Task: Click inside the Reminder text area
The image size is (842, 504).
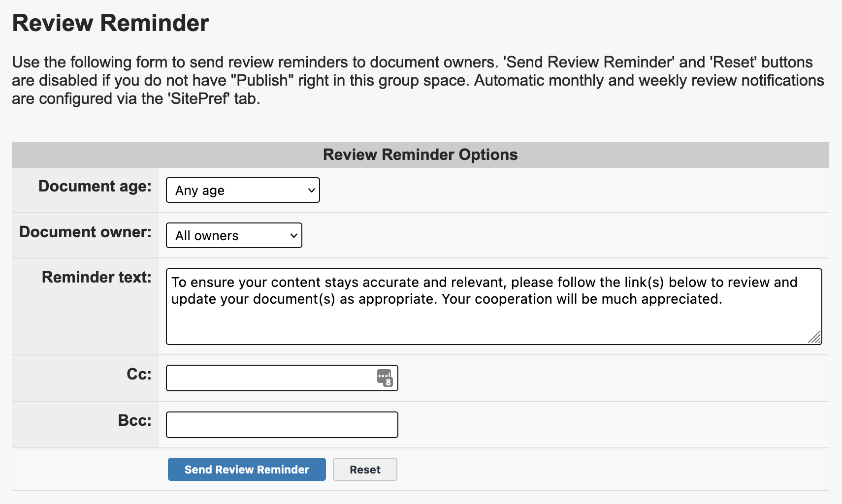Action: point(494,307)
